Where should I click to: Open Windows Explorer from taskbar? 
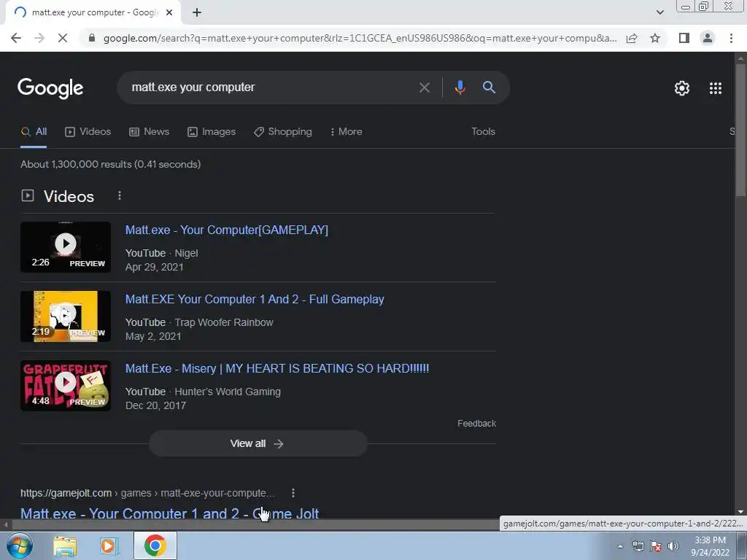[65, 546]
